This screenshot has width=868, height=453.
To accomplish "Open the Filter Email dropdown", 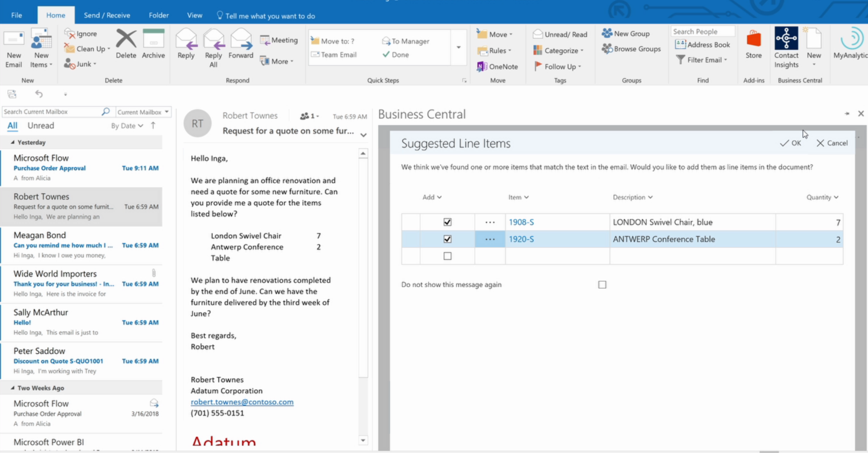I will [701, 60].
